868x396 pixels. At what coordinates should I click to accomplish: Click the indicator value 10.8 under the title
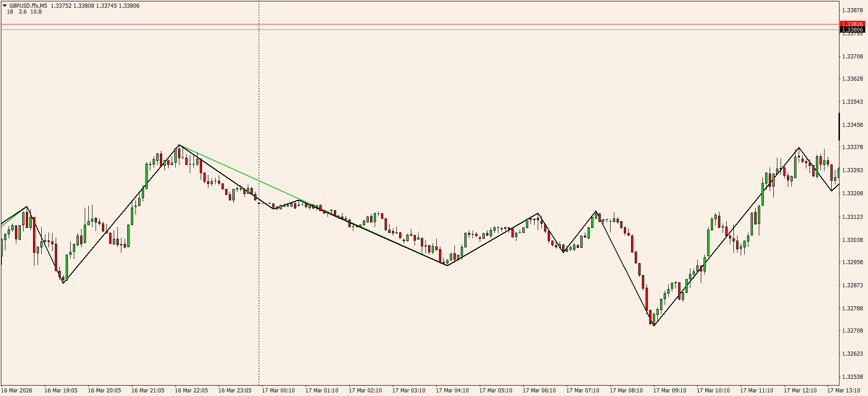click(x=36, y=12)
